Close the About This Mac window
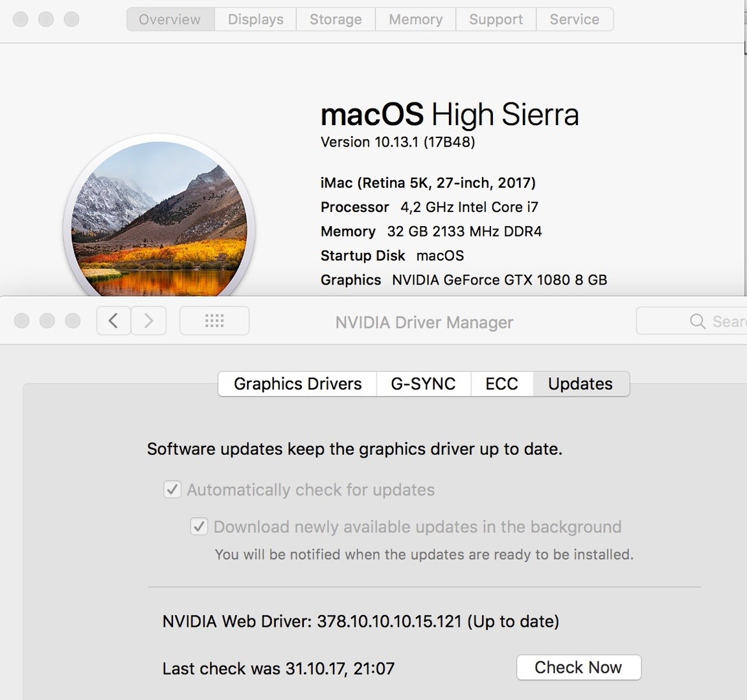The image size is (747, 700). (x=21, y=19)
